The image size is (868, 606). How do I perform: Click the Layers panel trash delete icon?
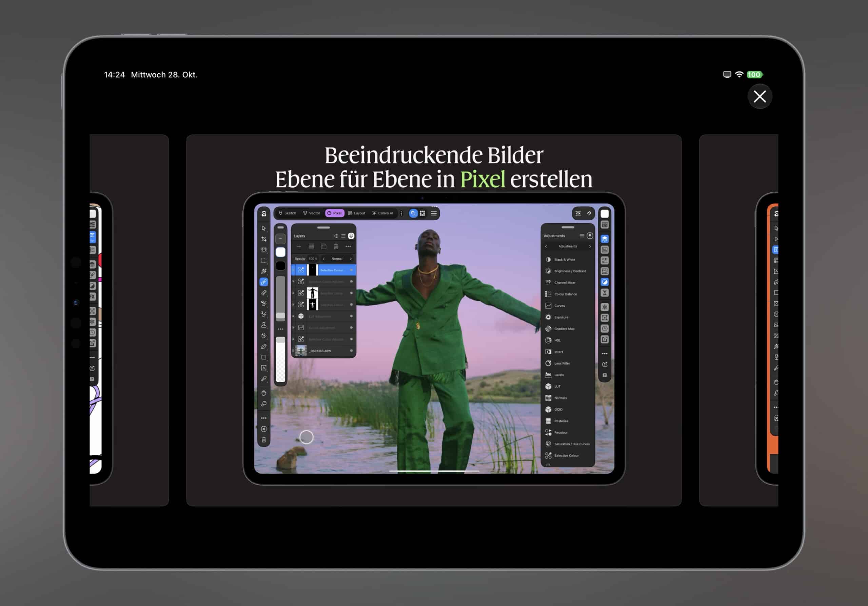point(336,247)
